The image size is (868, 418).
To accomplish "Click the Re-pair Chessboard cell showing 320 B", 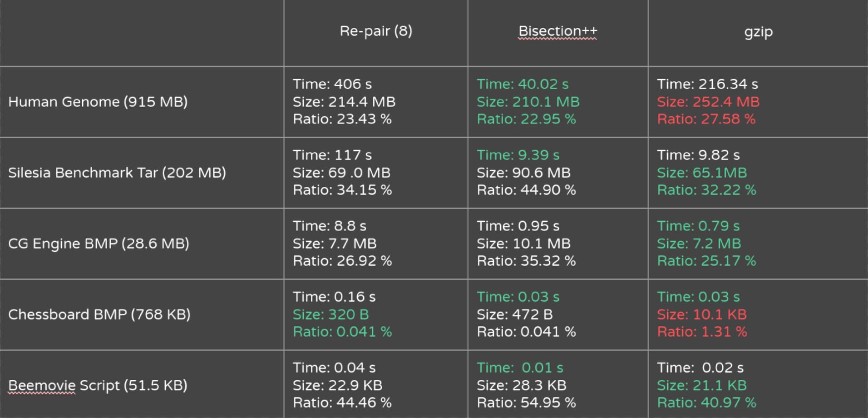I will 375,314.
